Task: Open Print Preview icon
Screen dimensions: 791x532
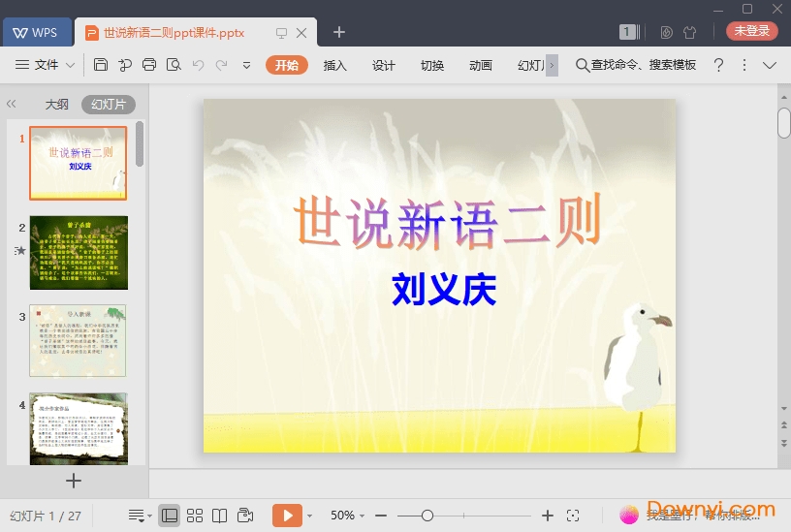Action: tap(174, 65)
